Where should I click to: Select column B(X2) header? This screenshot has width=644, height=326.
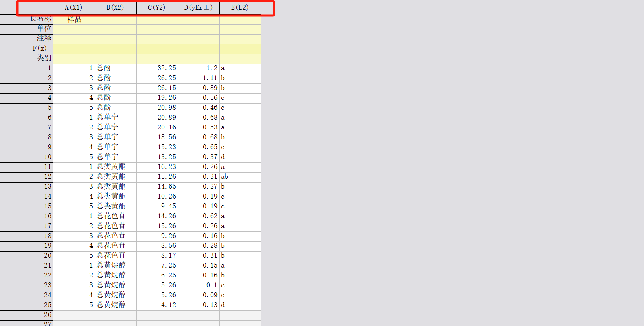(x=115, y=7)
